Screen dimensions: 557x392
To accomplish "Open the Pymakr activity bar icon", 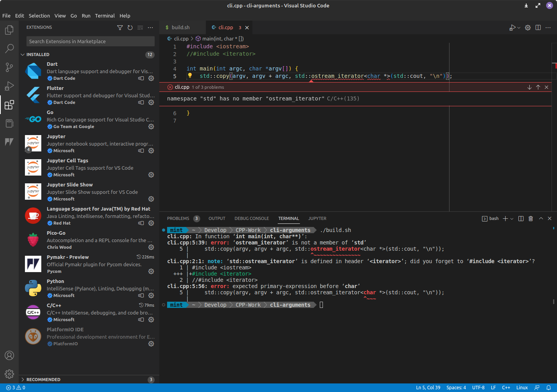I will [x=9, y=142].
